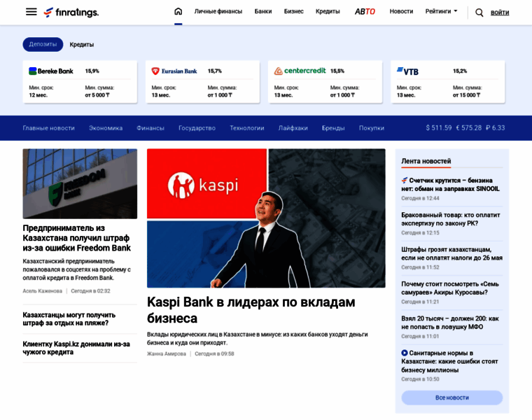
Task: Open Kaspi Bank в лидерах headline
Action: [251, 310]
